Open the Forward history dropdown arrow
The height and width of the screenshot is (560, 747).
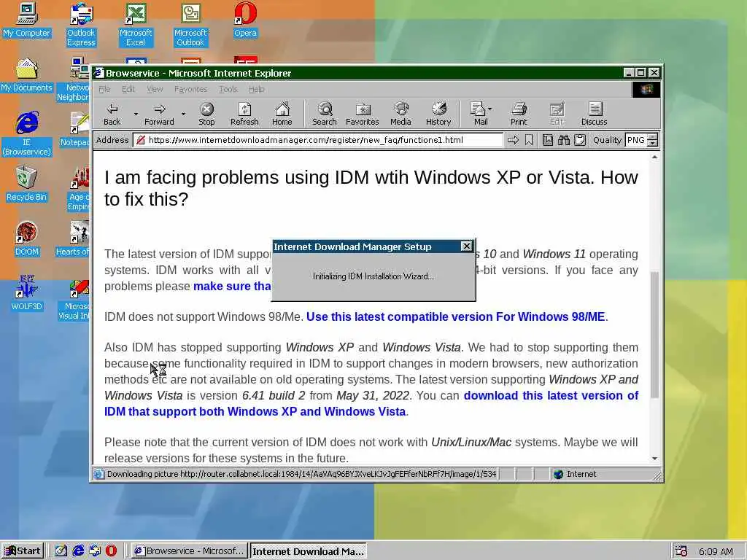coord(183,114)
